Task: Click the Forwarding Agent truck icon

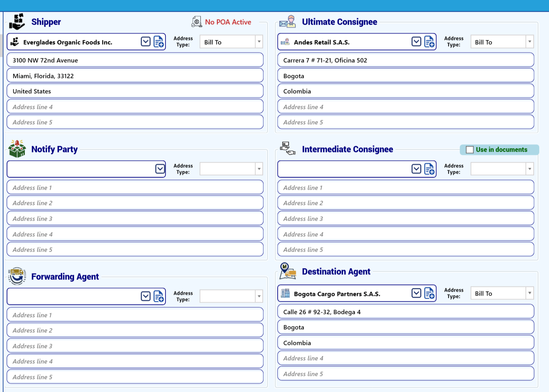Action: click(x=17, y=276)
